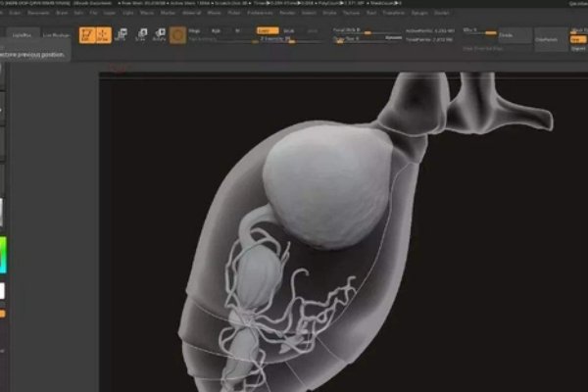This screenshot has height=392, width=588.
Task: Open the LightBox browser
Action: [x=23, y=35]
